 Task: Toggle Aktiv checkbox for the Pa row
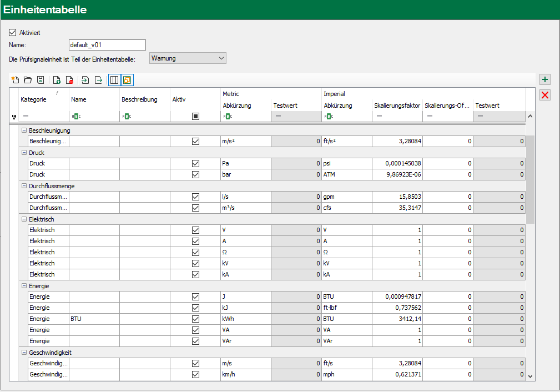pos(195,164)
